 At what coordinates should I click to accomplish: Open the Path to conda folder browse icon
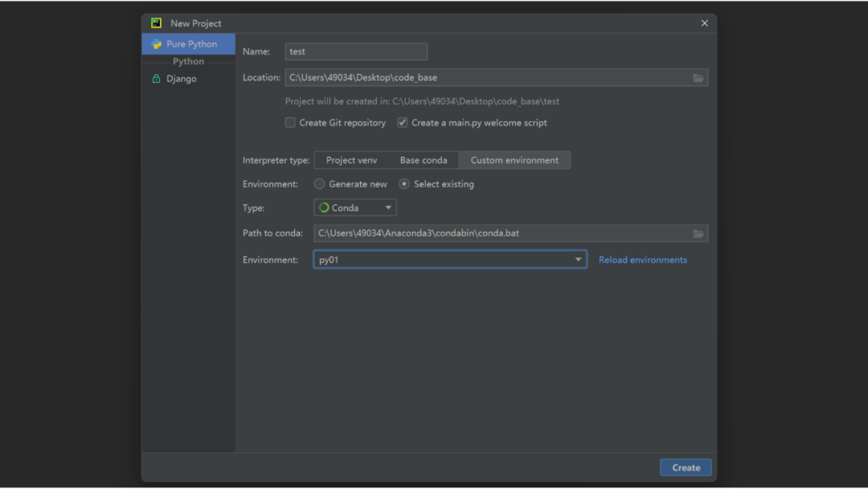[x=698, y=233]
